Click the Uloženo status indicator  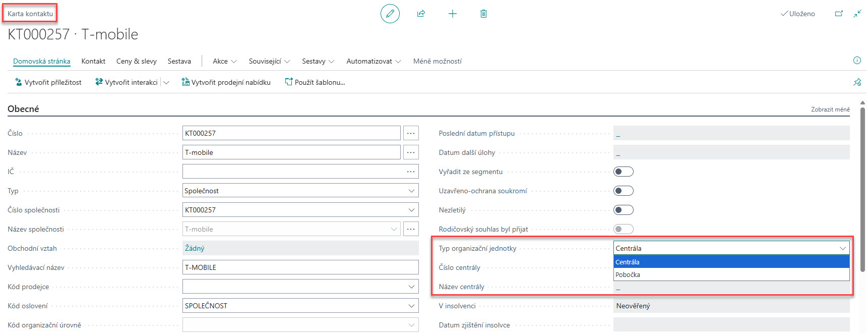click(798, 14)
